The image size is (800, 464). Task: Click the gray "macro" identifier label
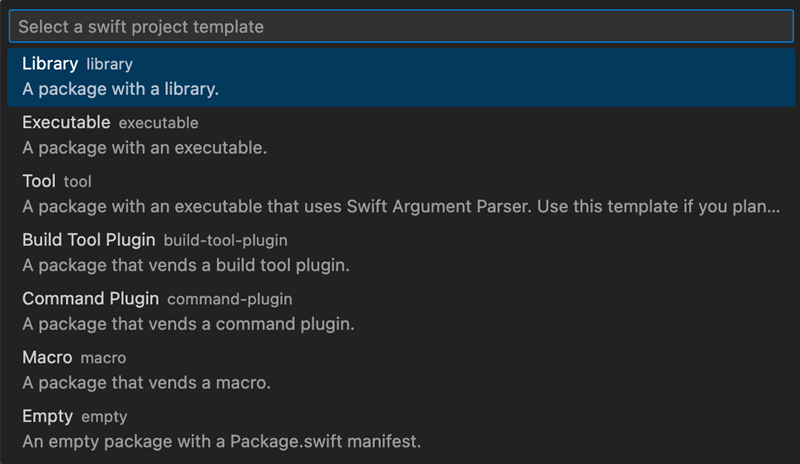pyautogui.click(x=103, y=358)
